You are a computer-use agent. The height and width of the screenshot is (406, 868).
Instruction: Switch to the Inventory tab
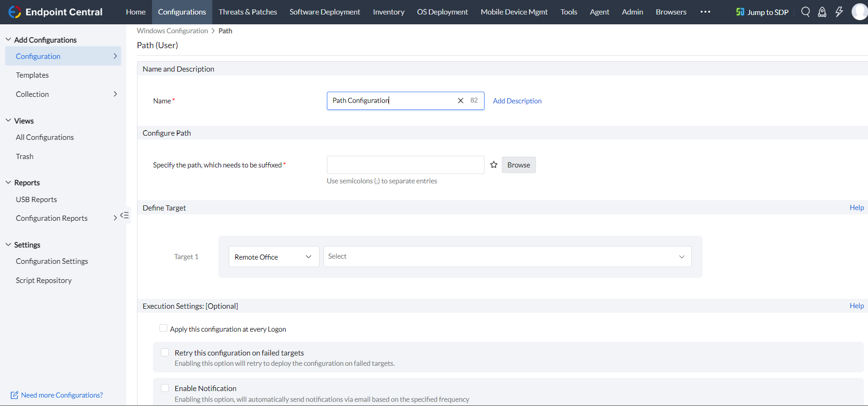click(x=389, y=12)
